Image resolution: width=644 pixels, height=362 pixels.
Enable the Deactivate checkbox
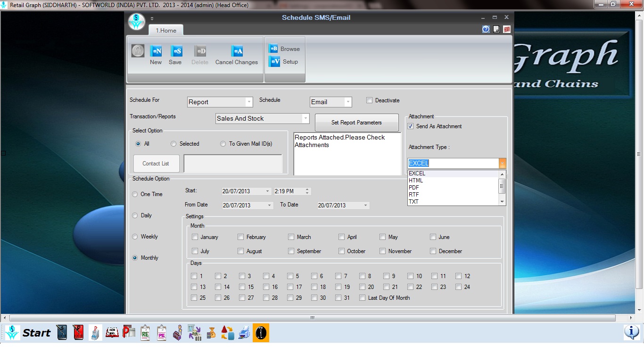[369, 100]
